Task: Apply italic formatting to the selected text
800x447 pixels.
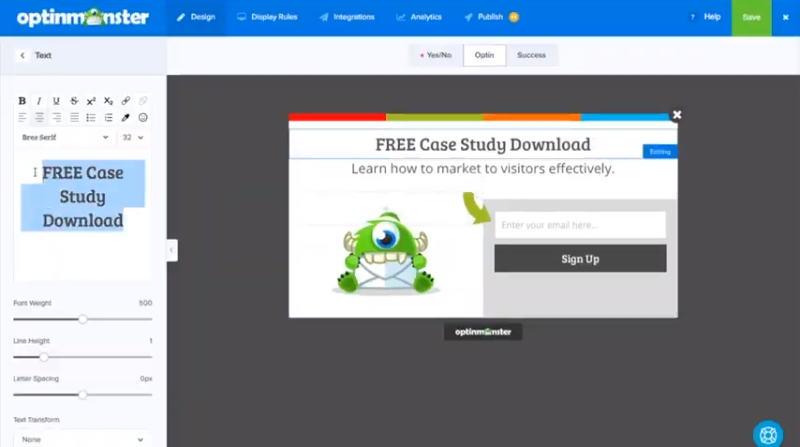Action: coord(39,101)
